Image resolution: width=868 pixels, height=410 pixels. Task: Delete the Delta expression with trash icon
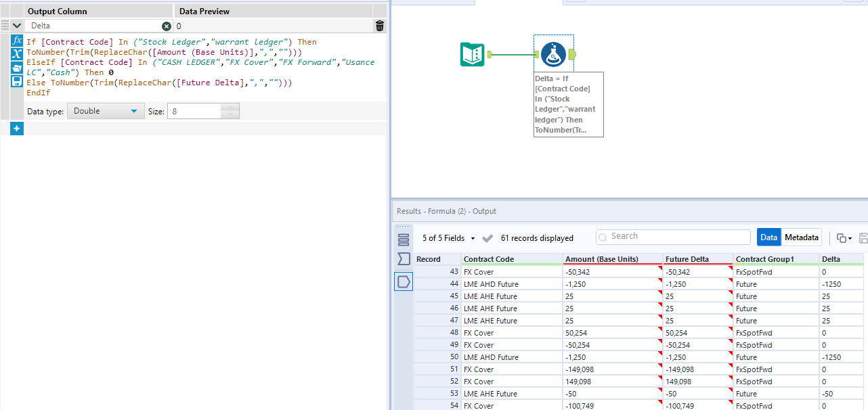click(x=379, y=26)
